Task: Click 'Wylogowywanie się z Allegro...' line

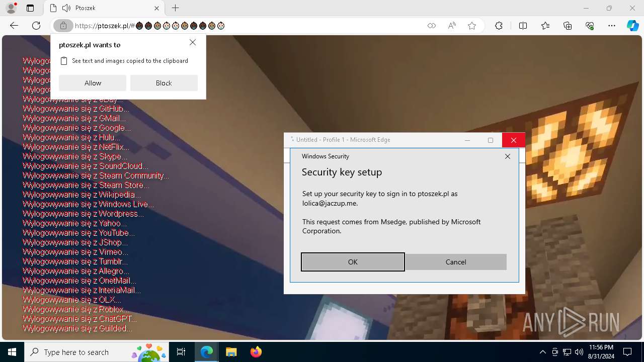Action: [x=76, y=271]
